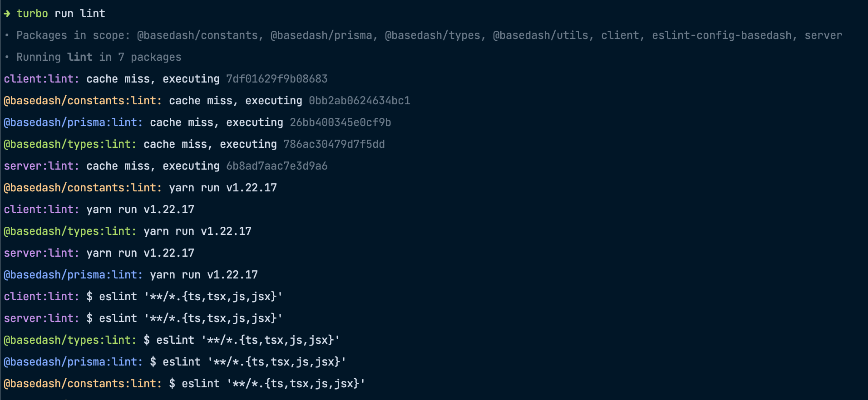
Task: Click the dollar sign on @basedash/prisma eslint line
Action: 153,362
